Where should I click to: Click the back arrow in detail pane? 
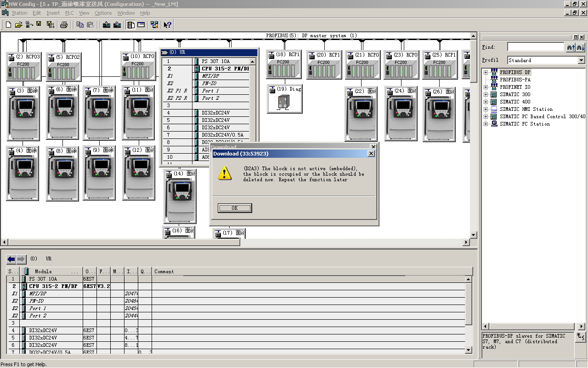pos(11,259)
